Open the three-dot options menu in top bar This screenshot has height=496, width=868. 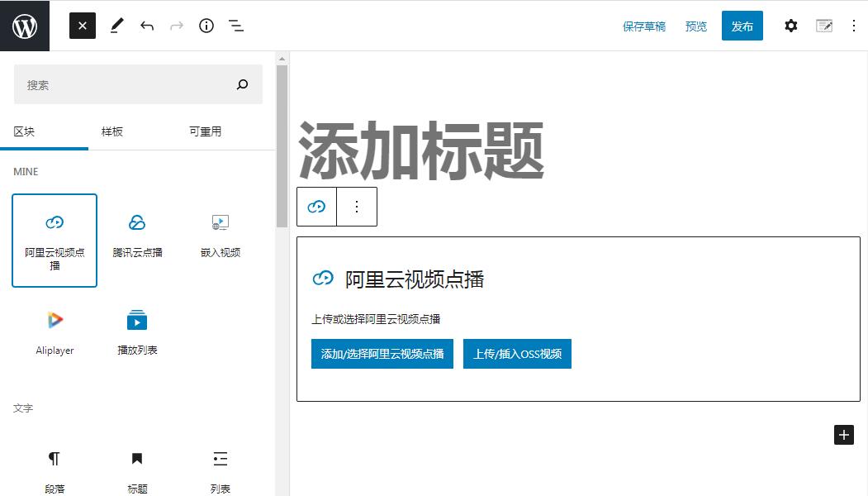854,26
